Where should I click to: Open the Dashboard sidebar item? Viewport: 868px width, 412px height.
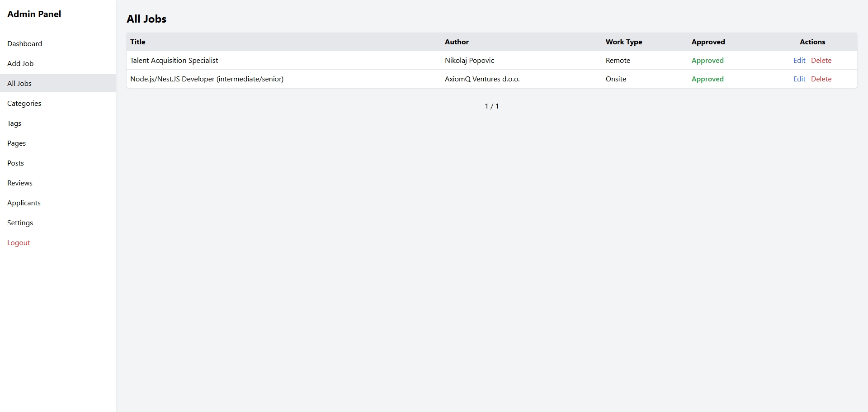pyautogui.click(x=24, y=43)
